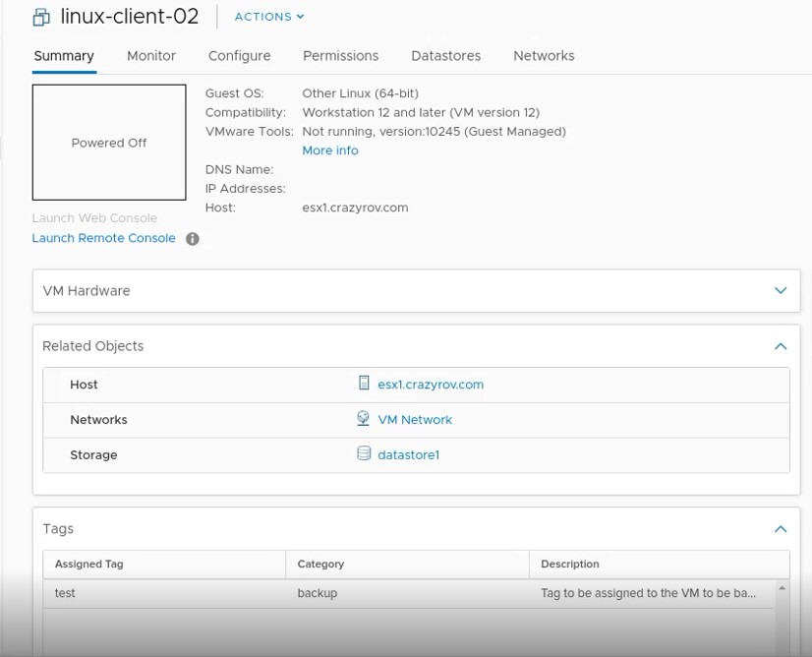Click the 'Workstation 12 and later' compatibility value
This screenshot has height=657, width=812.
tap(421, 112)
